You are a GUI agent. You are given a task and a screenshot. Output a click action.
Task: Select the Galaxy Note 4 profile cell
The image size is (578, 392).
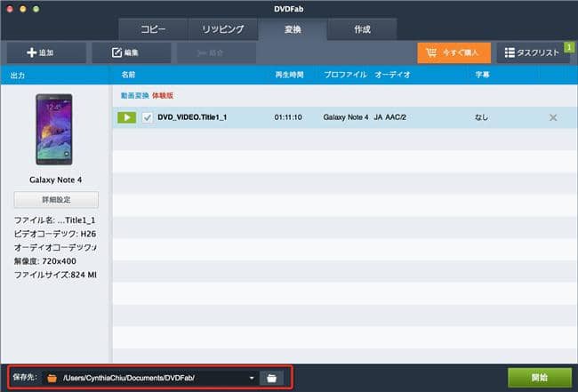(x=345, y=117)
